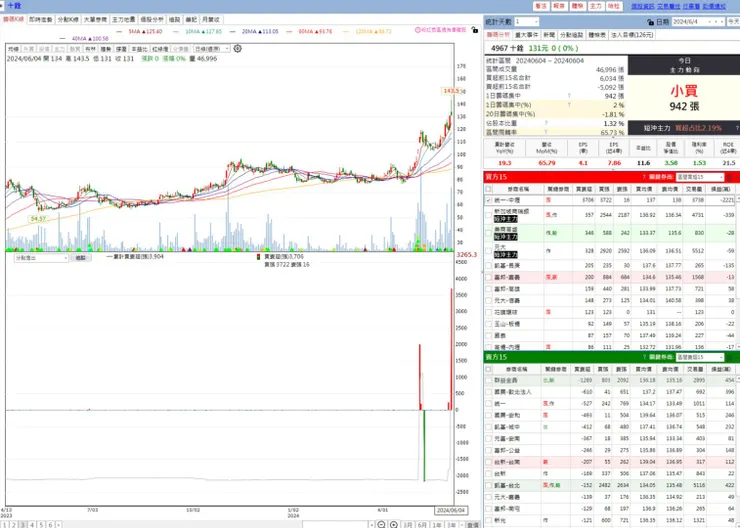The width and height of the screenshot is (740, 528).
Task: Click the 主力 button in the top bar
Action: pyautogui.click(x=596, y=6)
